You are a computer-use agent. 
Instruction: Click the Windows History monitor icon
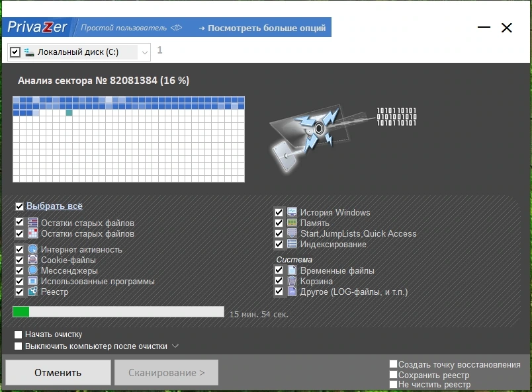292,212
